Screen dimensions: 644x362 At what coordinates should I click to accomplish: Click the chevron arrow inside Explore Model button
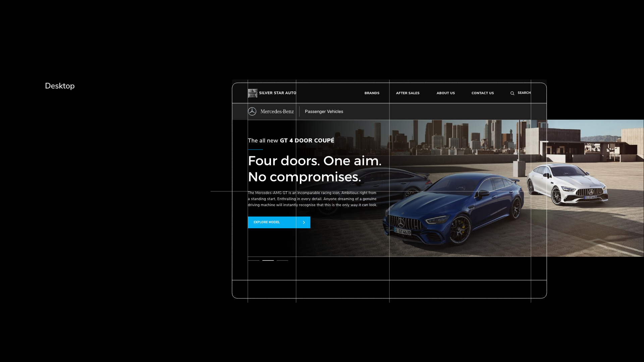(x=304, y=222)
